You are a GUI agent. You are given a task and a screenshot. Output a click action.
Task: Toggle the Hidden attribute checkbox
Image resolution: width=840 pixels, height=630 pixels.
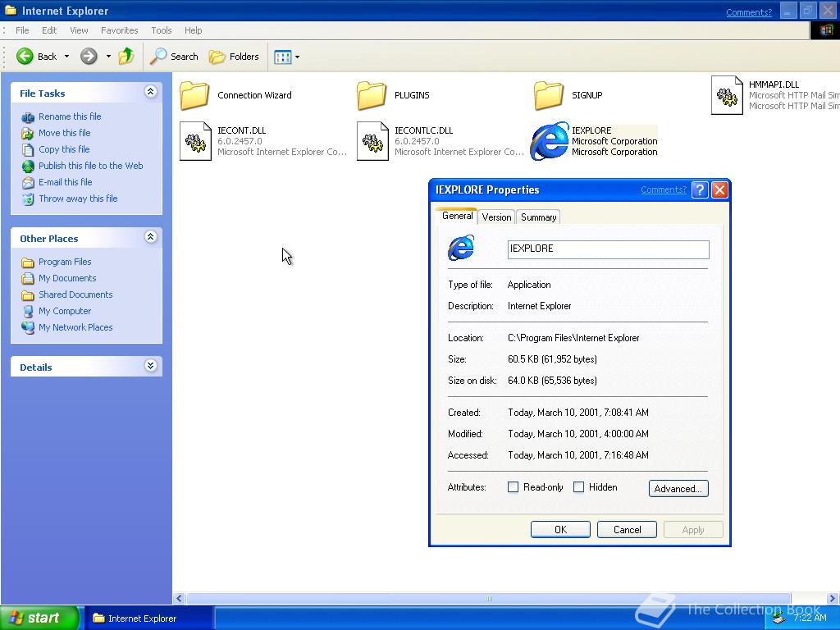[x=578, y=487]
